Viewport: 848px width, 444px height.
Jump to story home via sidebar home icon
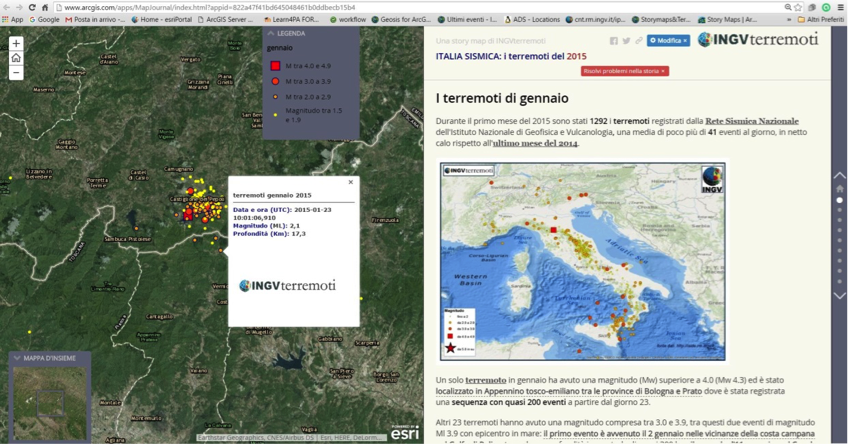coord(839,189)
